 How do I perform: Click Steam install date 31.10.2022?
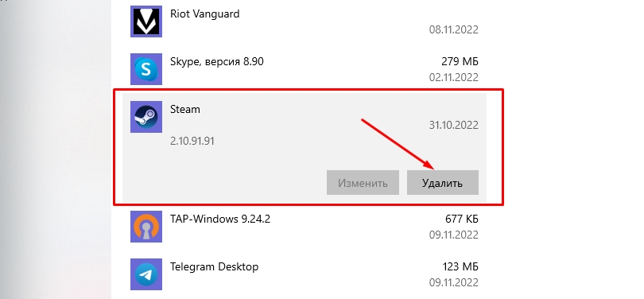pyautogui.click(x=454, y=126)
